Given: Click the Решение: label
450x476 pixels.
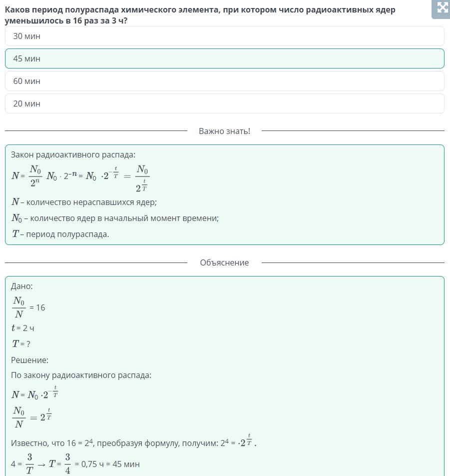Looking at the screenshot, I should click(30, 360).
